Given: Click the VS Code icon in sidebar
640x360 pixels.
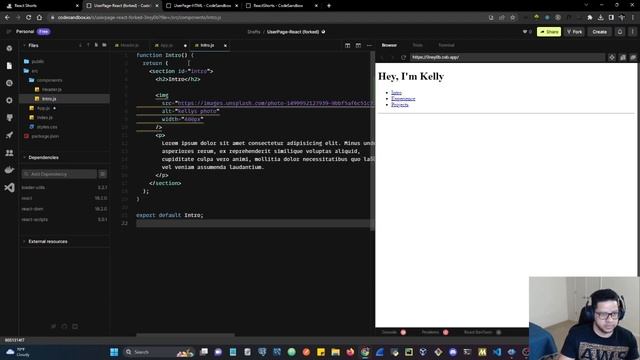Looking at the screenshot, I should click(9, 187).
